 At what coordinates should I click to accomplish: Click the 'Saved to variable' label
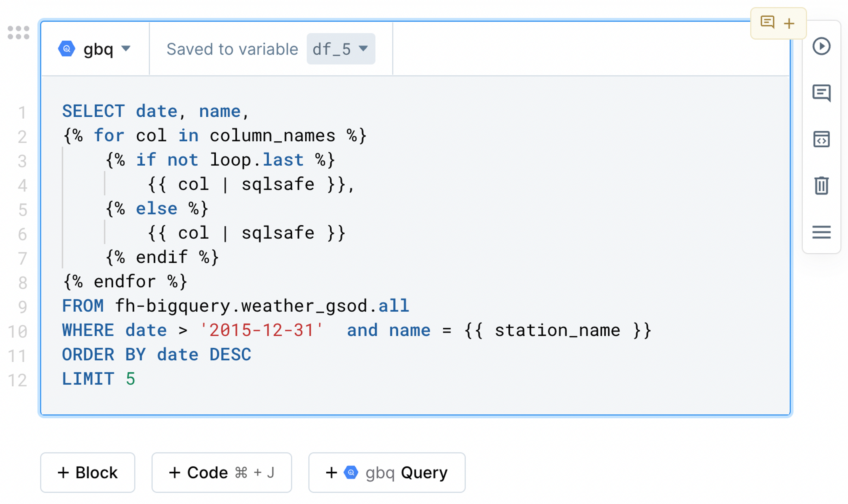click(x=232, y=49)
